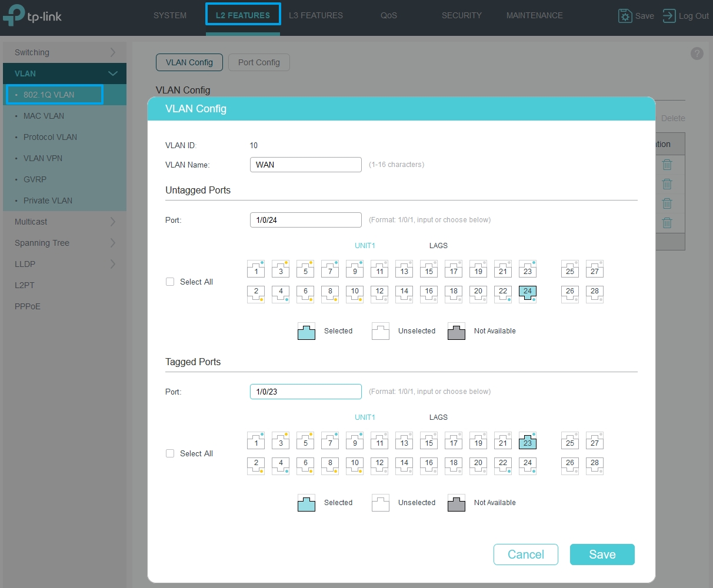The height and width of the screenshot is (588, 713).
Task: Select port 9 in Tagged Ports
Action: pos(355,440)
